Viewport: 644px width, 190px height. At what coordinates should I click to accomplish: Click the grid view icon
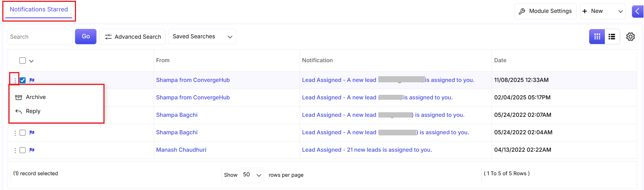coord(597,37)
